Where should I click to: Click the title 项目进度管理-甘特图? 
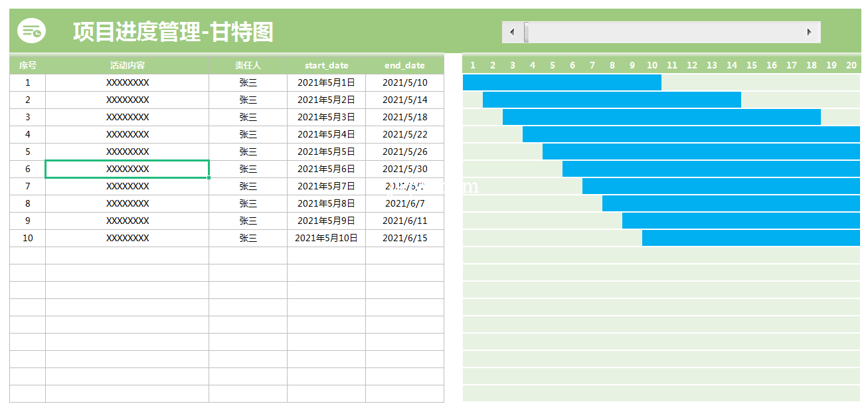tap(173, 31)
